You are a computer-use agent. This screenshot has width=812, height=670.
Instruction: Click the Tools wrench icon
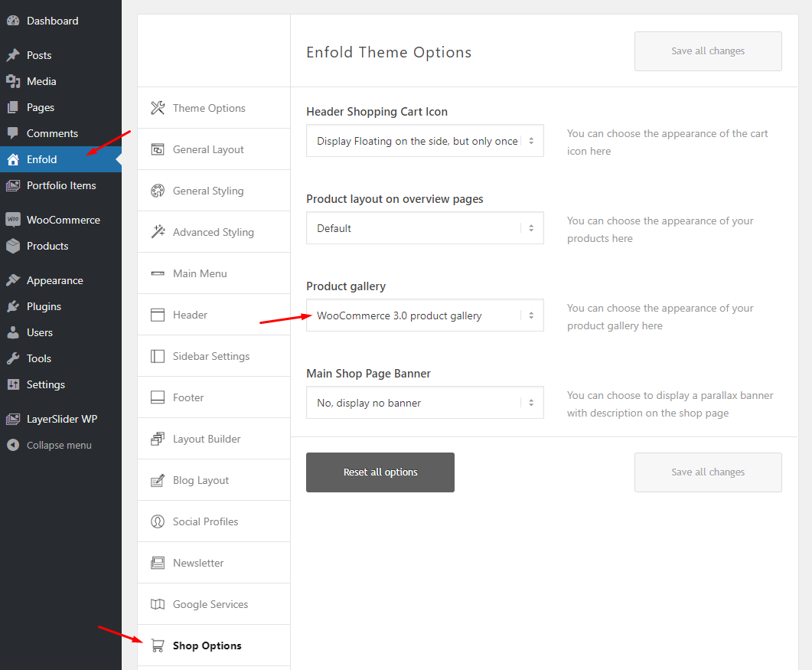(13, 358)
